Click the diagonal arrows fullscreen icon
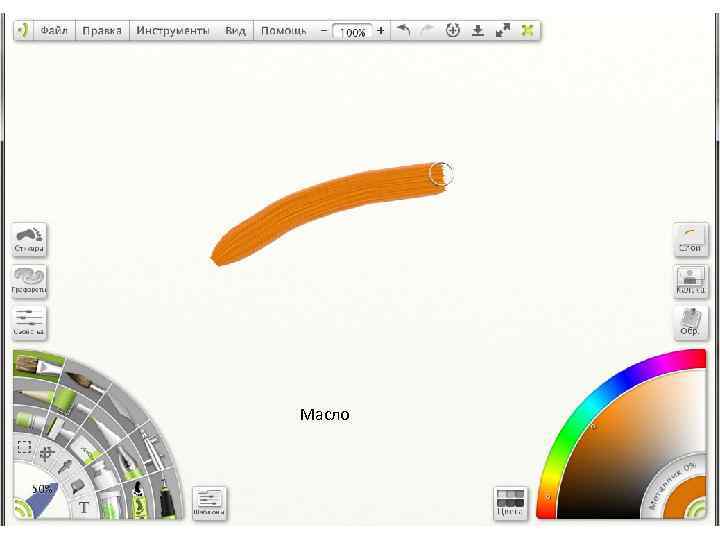The image size is (720, 540). pos(503,31)
